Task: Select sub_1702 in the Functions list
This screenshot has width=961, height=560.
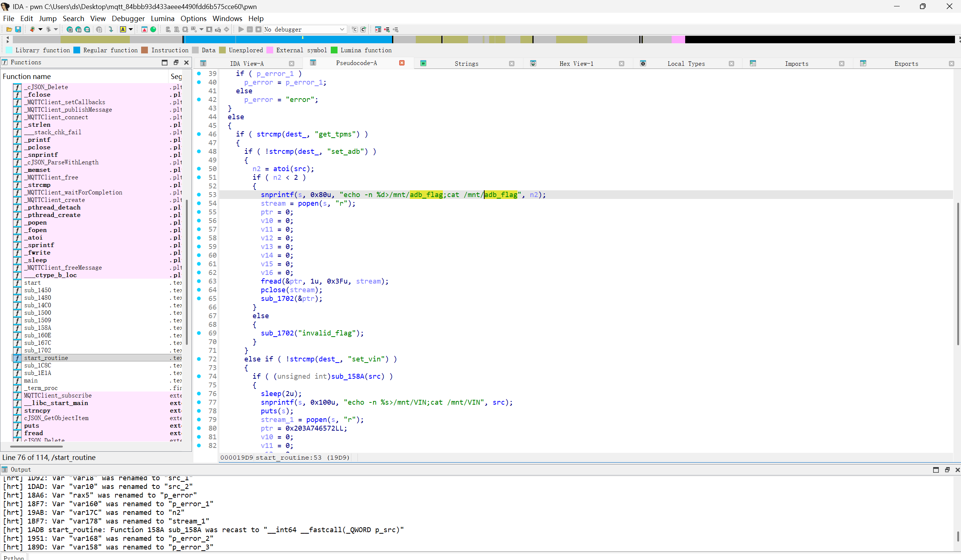Action: coord(37,350)
